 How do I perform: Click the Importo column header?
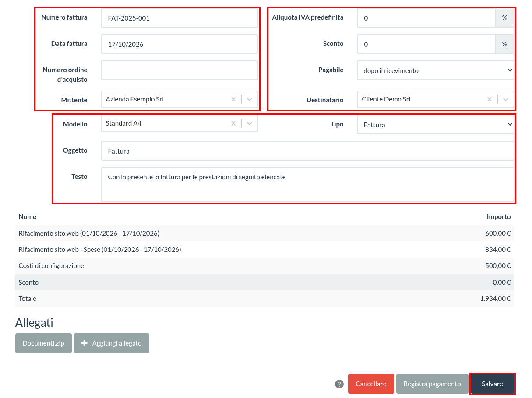tap(499, 216)
